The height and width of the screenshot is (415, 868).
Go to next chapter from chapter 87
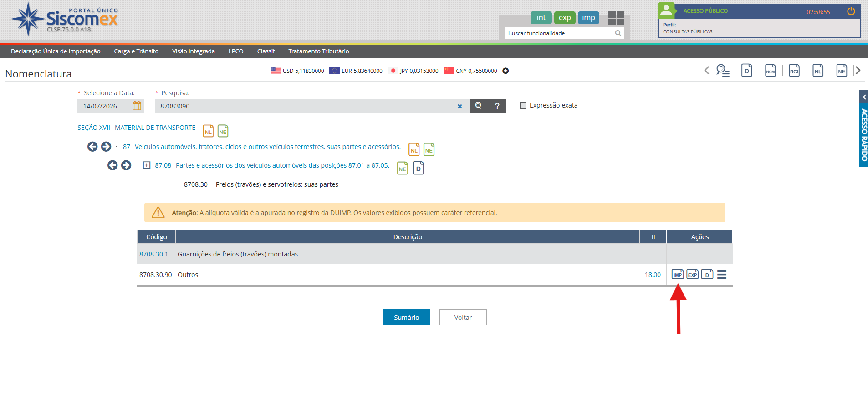[x=106, y=147]
